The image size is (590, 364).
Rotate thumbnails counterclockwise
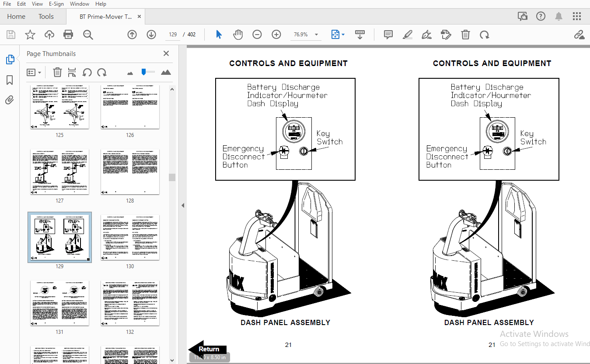tap(87, 72)
